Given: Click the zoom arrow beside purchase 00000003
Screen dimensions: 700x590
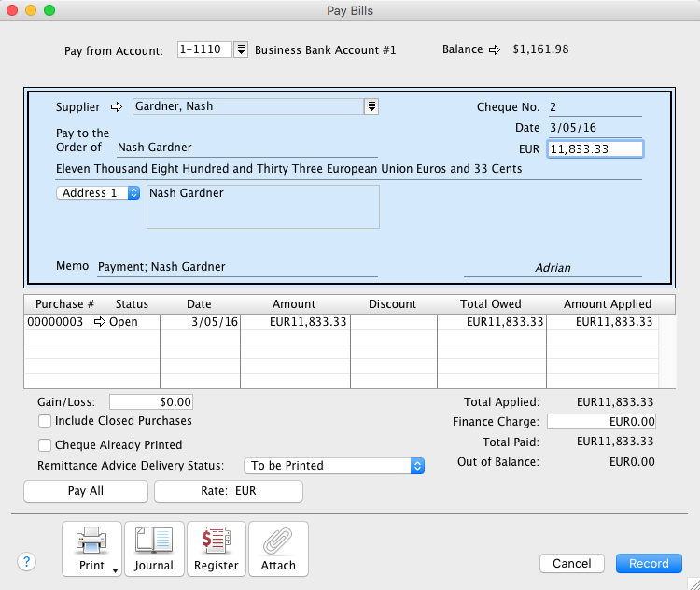Looking at the screenshot, I should [100, 322].
